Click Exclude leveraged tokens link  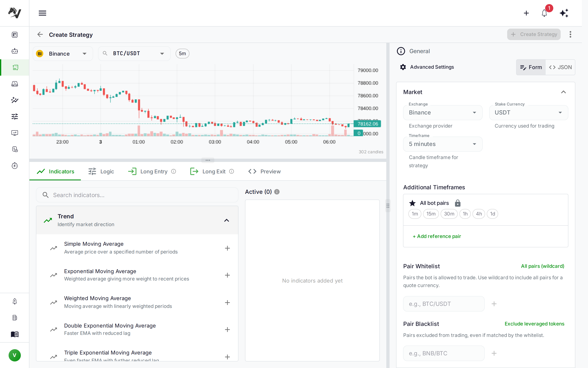pos(534,324)
